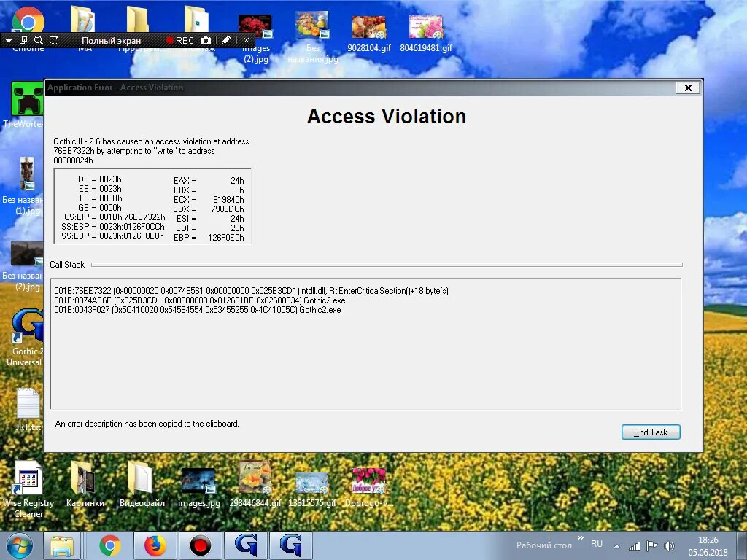Screen dimensions: 747x560
Task: Open the Action Center flag icon
Action: 652,546
